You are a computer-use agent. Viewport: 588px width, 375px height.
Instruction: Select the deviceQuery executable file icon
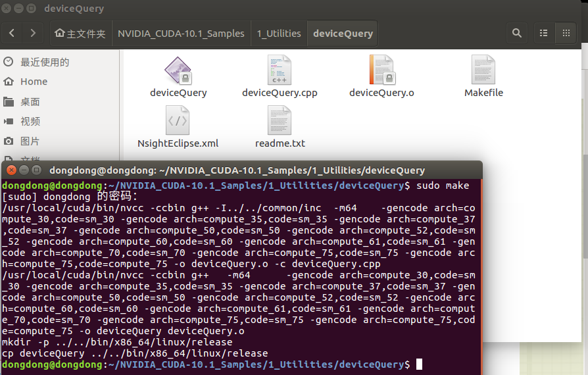[x=178, y=70]
